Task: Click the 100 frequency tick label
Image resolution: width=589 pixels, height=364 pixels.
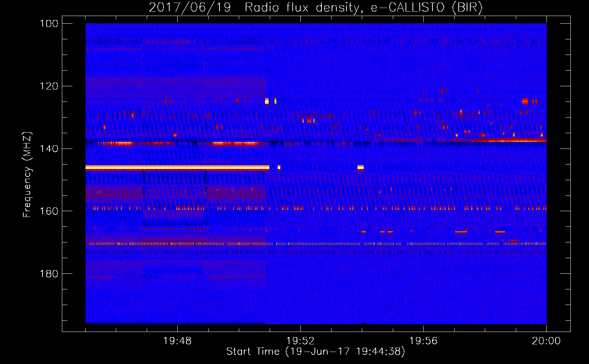Action: [49, 24]
